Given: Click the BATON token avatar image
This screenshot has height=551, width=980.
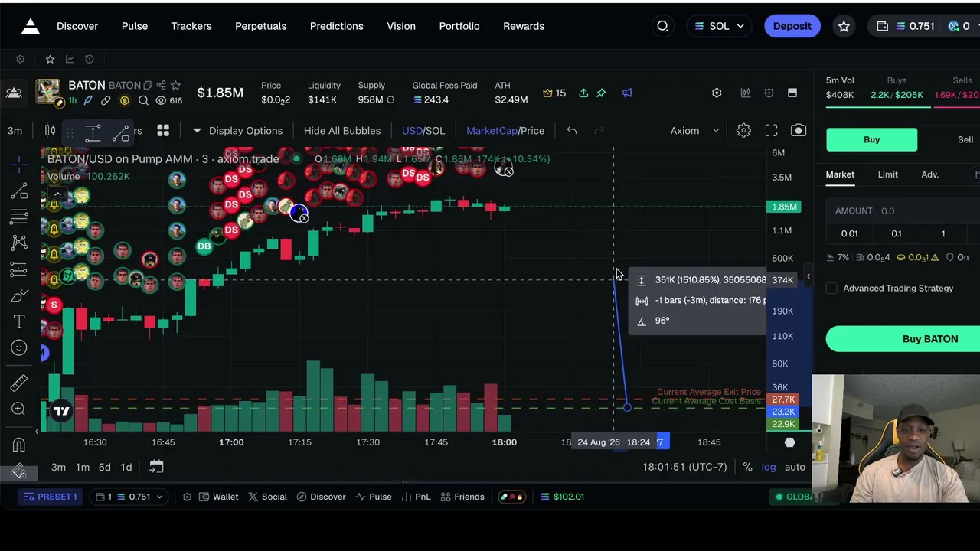Looking at the screenshot, I should [x=47, y=93].
